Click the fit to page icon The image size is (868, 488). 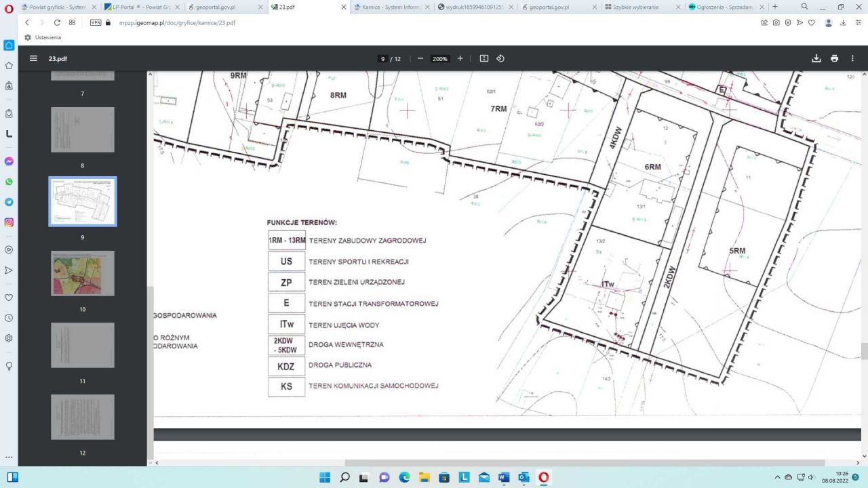coord(484,58)
